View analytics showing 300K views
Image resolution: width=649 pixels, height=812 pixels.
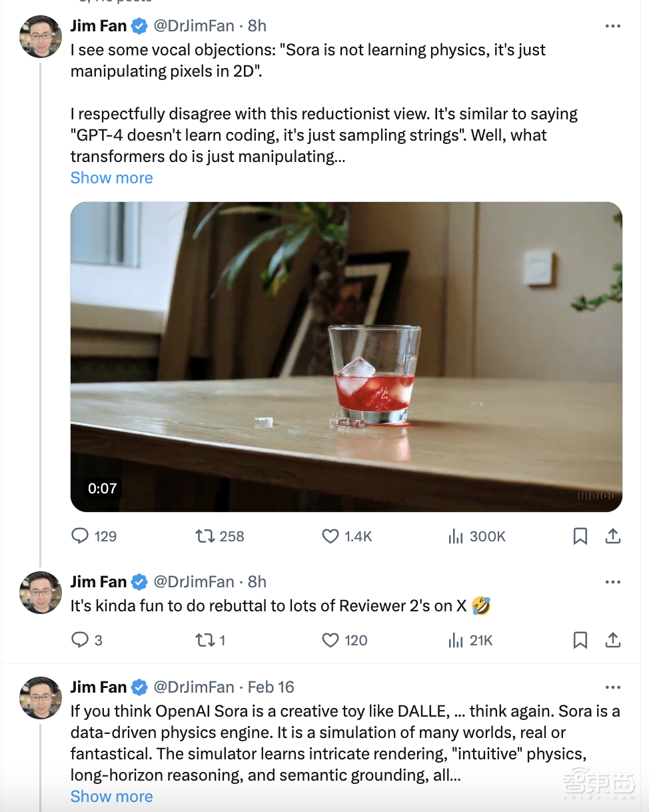[x=456, y=536]
